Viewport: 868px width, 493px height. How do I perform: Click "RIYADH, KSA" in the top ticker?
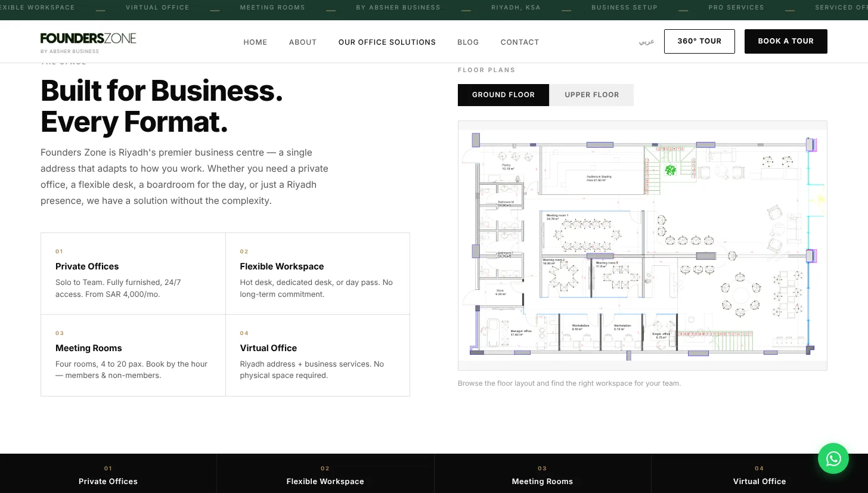coord(516,8)
